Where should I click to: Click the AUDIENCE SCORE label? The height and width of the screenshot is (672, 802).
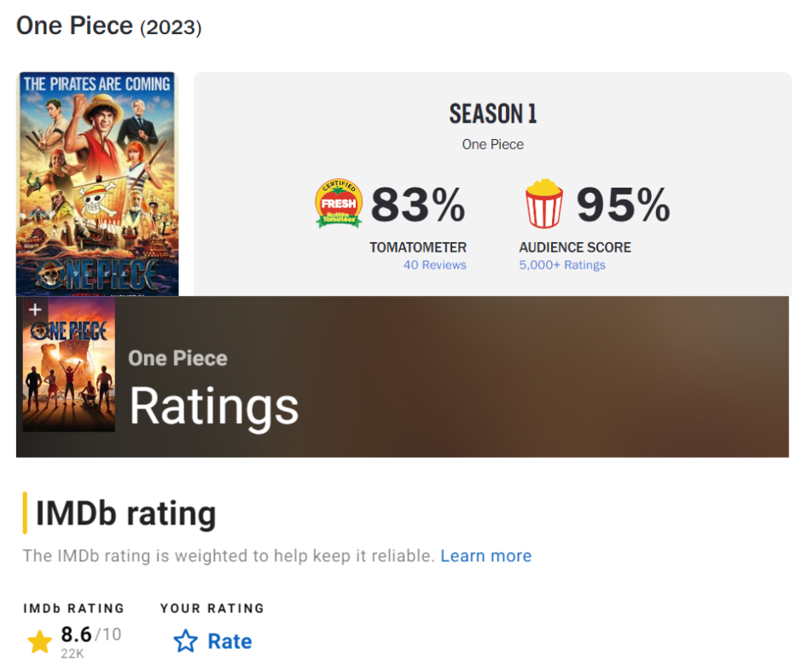pos(575,247)
